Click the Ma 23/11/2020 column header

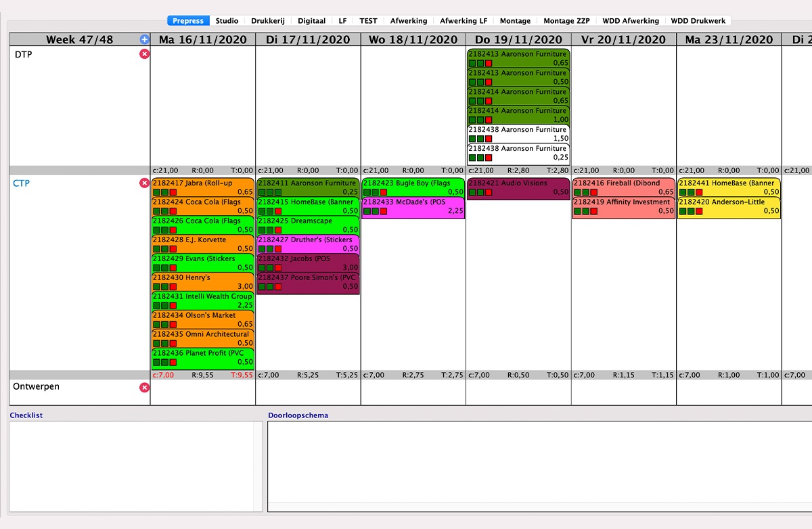point(729,40)
